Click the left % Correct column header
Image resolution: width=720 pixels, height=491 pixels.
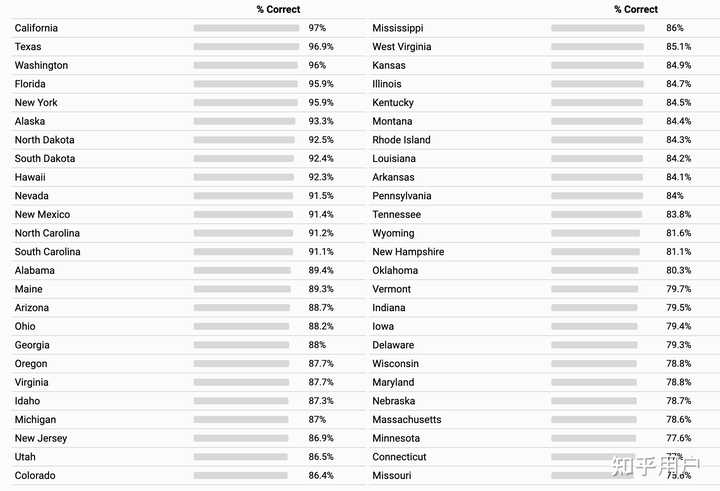278,9
